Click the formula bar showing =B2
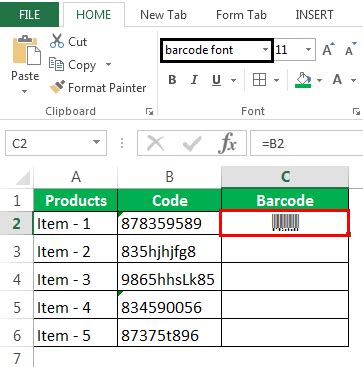363x367 pixels. pos(306,143)
